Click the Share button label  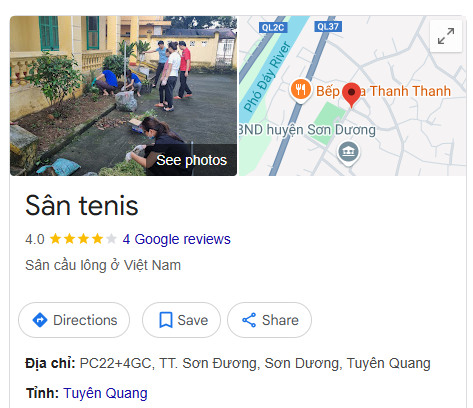pyautogui.click(x=280, y=320)
